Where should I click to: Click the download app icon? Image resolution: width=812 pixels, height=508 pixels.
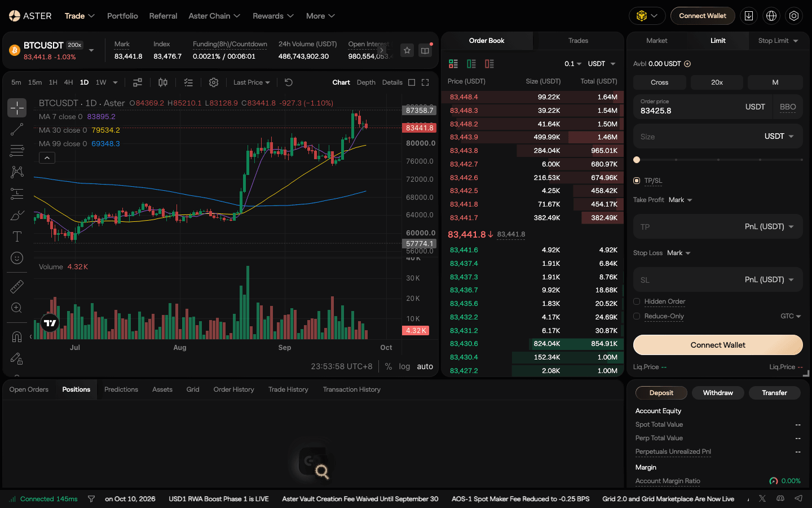(x=749, y=16)
